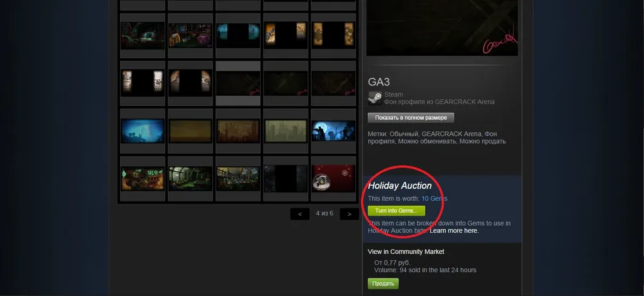This screenshot has width=644, height=296.
Task: Select the first thumbnail in second row
Action: coord(142,36)
